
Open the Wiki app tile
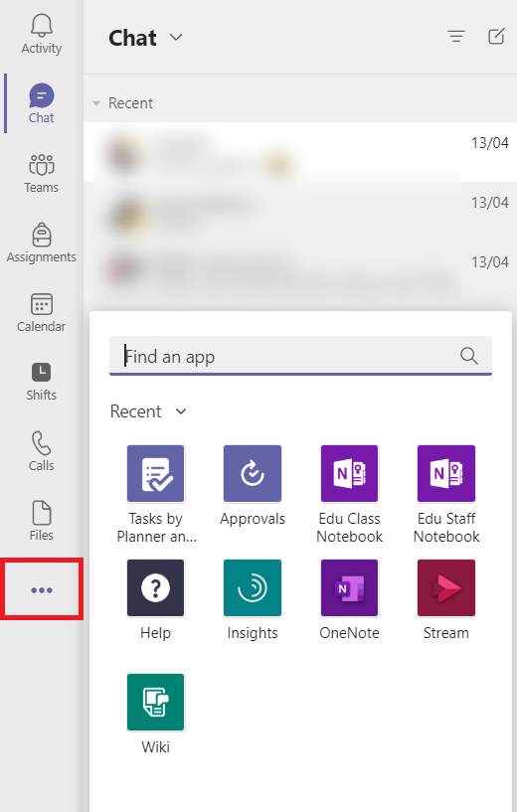coord(155,703)
